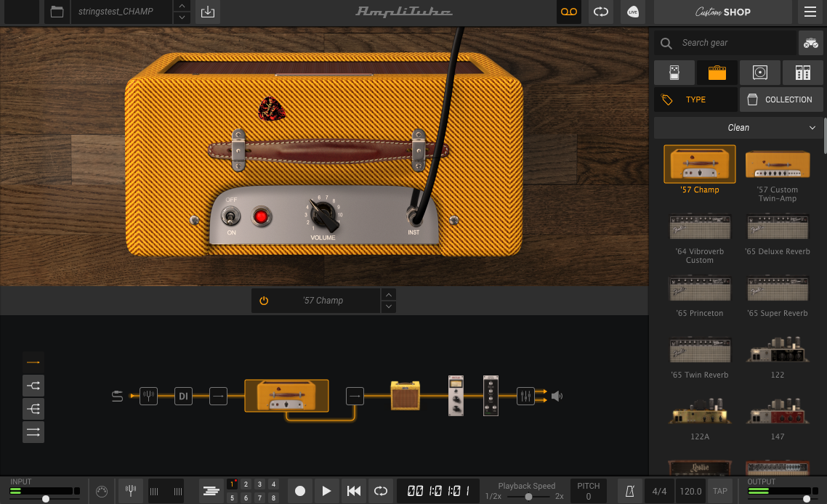The image size is (827, 504).
Task: Choose the 147 amp model
Action: tap(778, 411)
